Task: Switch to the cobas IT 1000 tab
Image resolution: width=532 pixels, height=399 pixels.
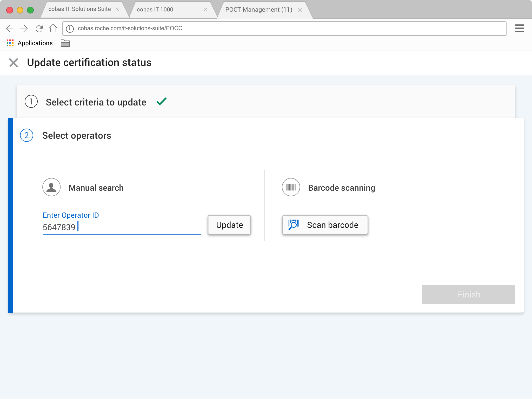Action: (155, 10)
